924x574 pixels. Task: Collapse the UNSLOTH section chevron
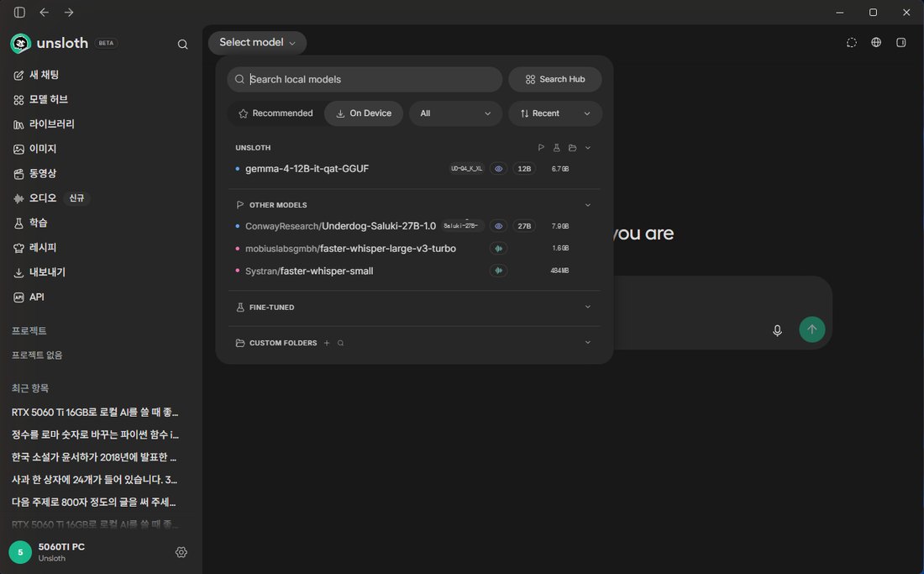588,147
